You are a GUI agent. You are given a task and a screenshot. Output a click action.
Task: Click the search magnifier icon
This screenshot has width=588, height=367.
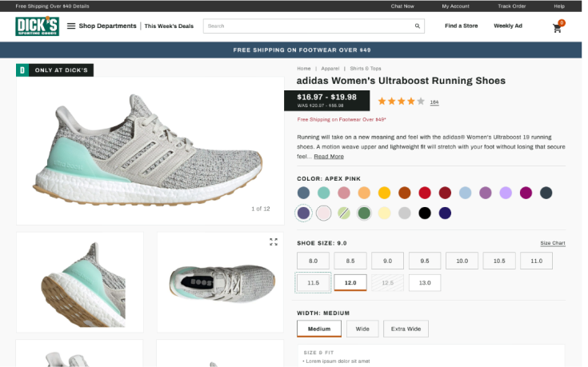(x=417, y=26)
